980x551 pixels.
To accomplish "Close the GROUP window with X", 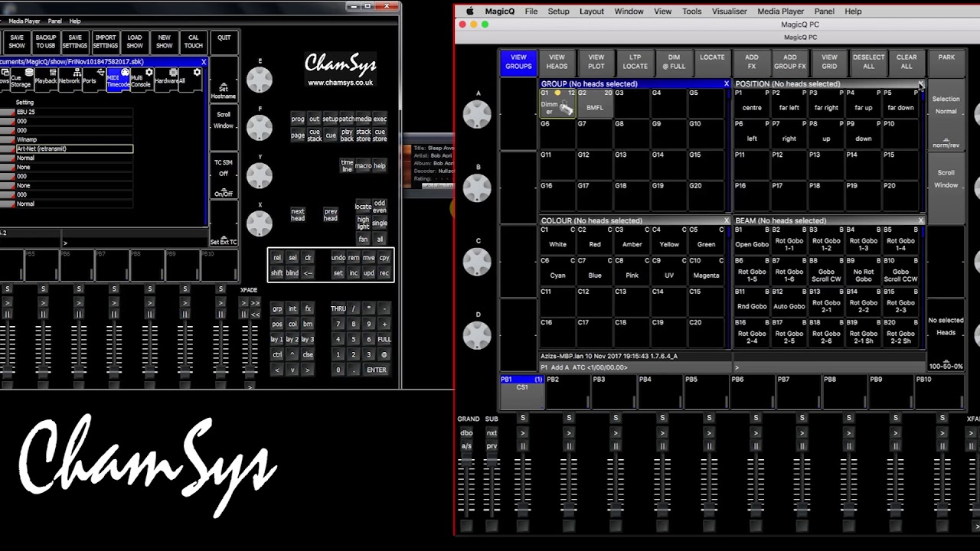I will click(x=727, y=84).
